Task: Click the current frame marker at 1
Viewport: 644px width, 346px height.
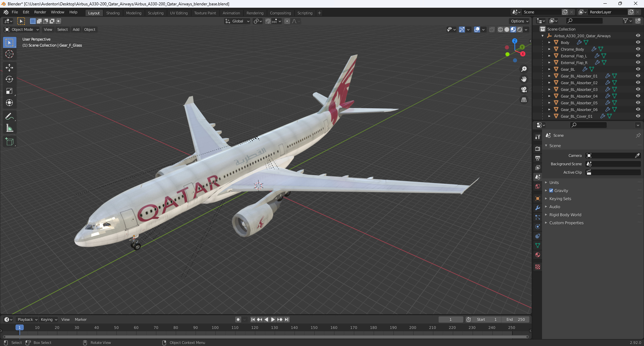Action: point(19,328)
